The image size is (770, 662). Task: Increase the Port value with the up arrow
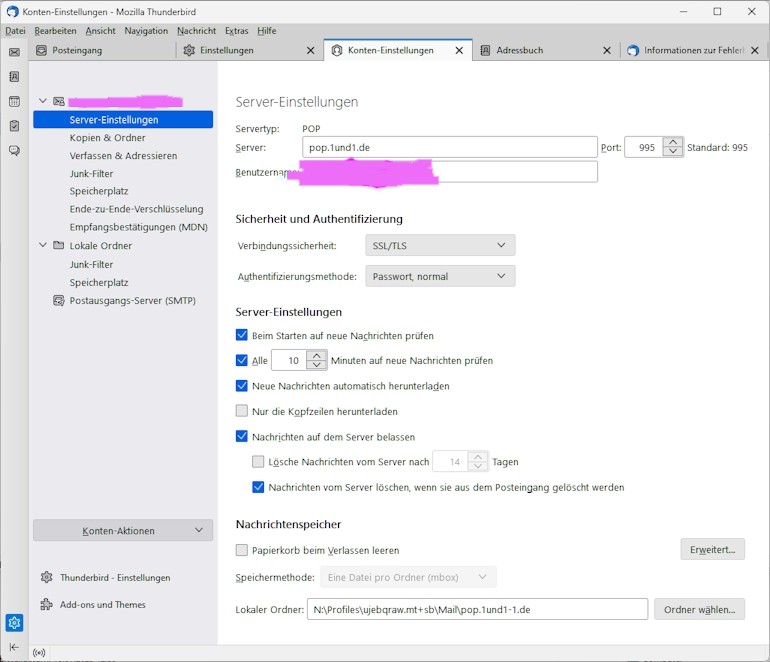click(673, 142)
